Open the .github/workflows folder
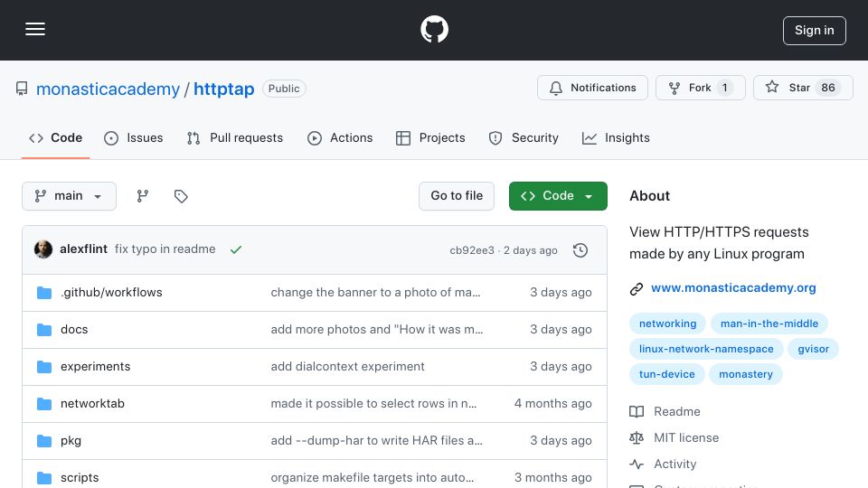 (111, 292)
